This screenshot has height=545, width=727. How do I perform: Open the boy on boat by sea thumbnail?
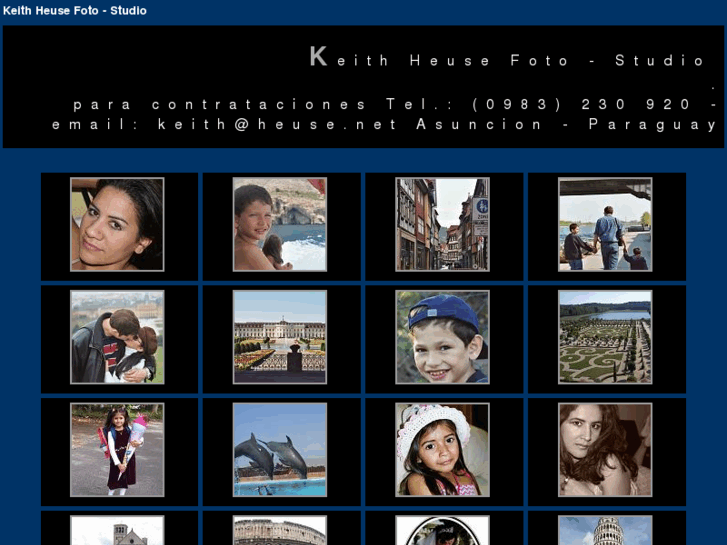[x=280, y=224]
